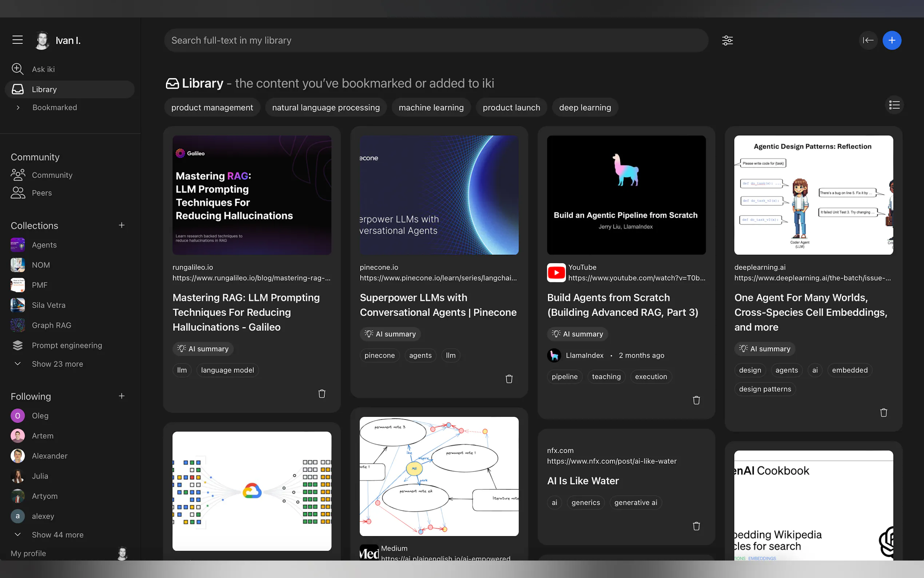Add a new collection with the plus icon
This screenshot has width=924, height=578.
pyautogui.click(x=122, y=226)
